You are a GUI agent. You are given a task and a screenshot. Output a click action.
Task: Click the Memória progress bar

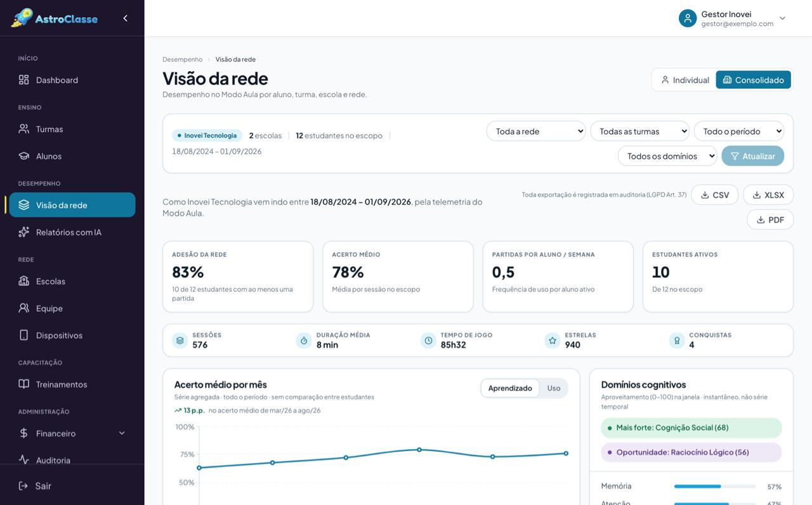(x=715, y=487)
